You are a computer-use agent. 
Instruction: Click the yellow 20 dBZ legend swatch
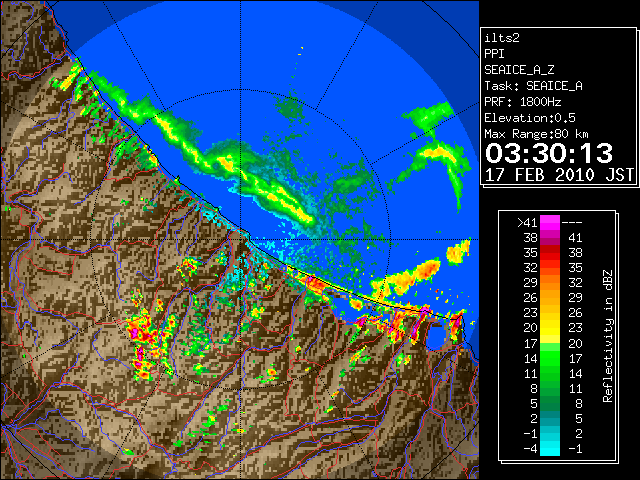(x=550, y=328)
